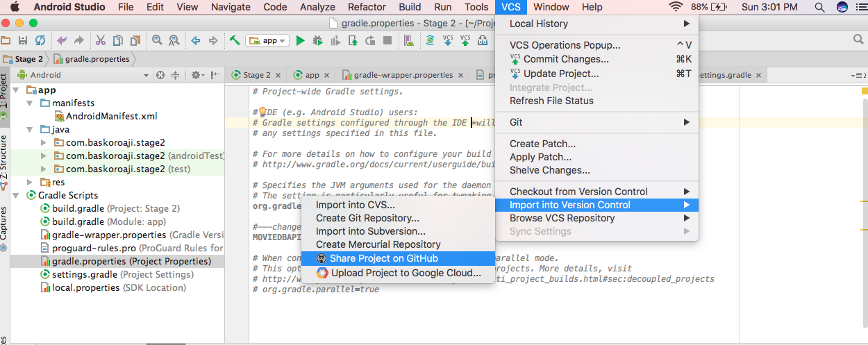Click the Save All toolbar icon
The height and width of the screenshot is (345, 868).
tap(23, 41)
